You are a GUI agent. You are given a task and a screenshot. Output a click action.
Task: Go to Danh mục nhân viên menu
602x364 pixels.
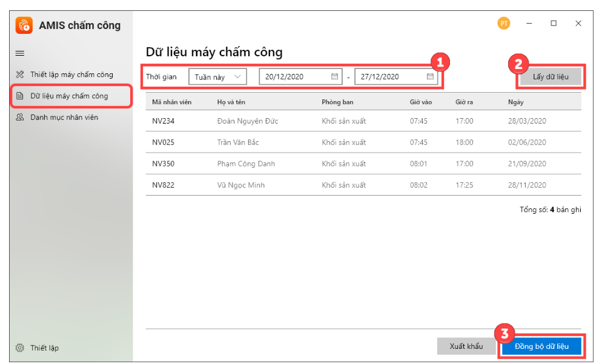tap(64, 117)
